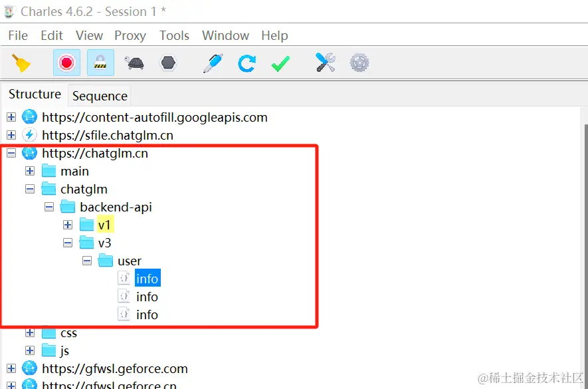Viewport: 588px width, 389px height.
Task: Select the highlighted v1 folder
Action: click(104, 225)
